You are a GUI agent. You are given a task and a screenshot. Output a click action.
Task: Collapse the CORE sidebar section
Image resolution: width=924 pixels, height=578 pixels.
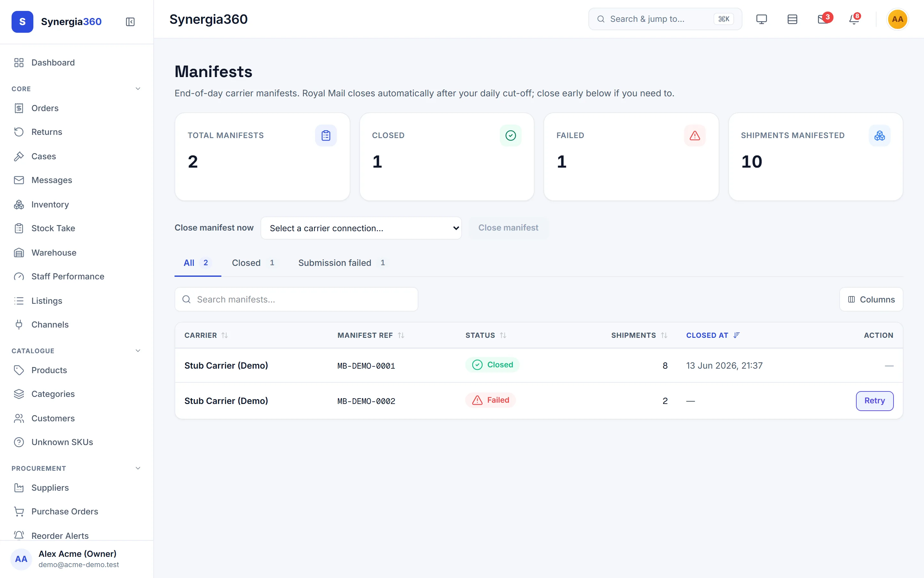(138, 89)
